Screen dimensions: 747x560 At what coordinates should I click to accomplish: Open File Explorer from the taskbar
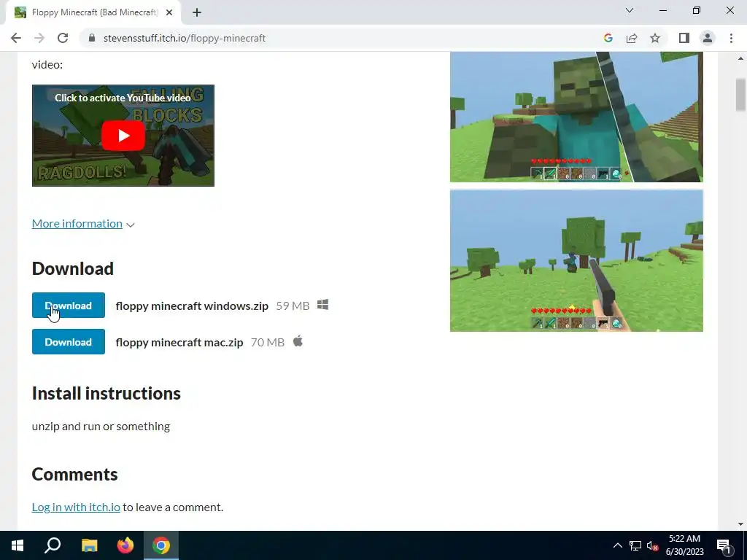(89, 545)
